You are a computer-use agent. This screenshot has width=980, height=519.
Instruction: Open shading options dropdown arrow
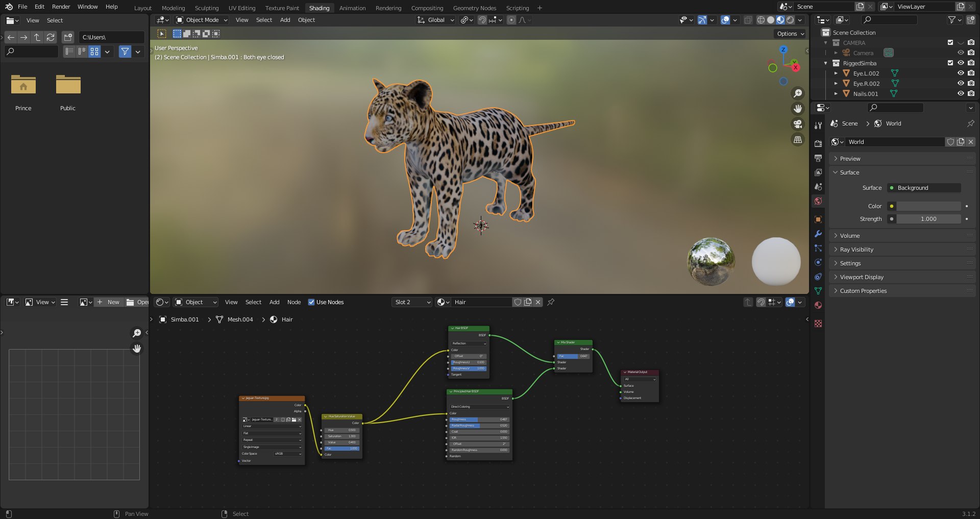[x=800, y=20]
